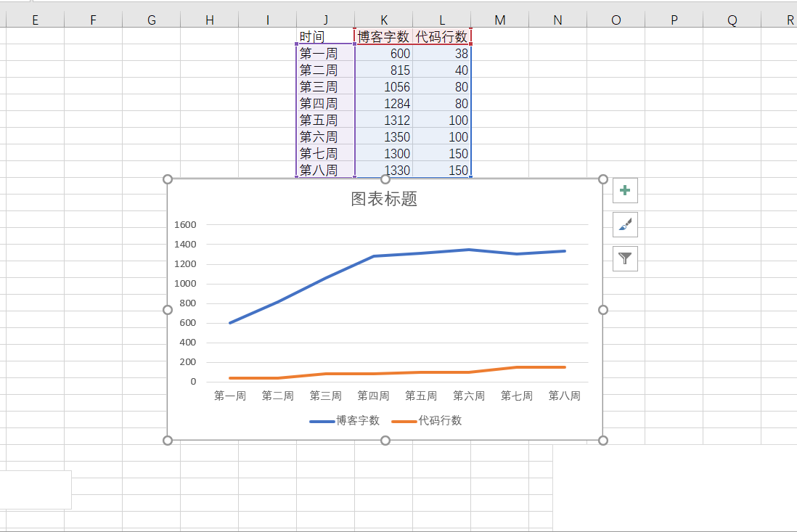Select column header J
The image size is (797, 532).
tap(325, 20)
